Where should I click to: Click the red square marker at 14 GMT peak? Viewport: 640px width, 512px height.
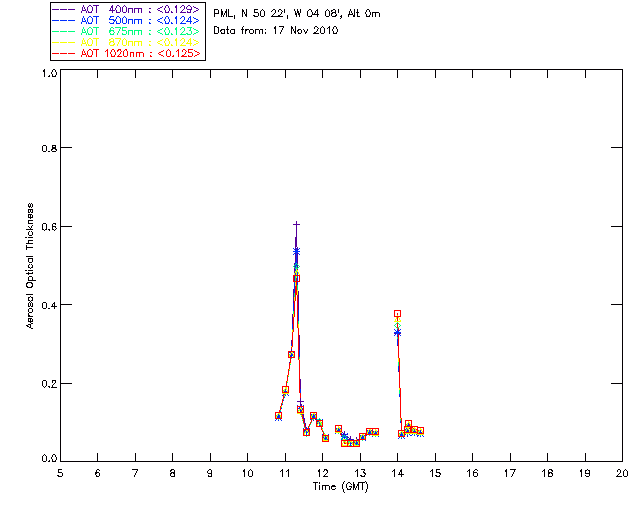(x=397, y=314)
